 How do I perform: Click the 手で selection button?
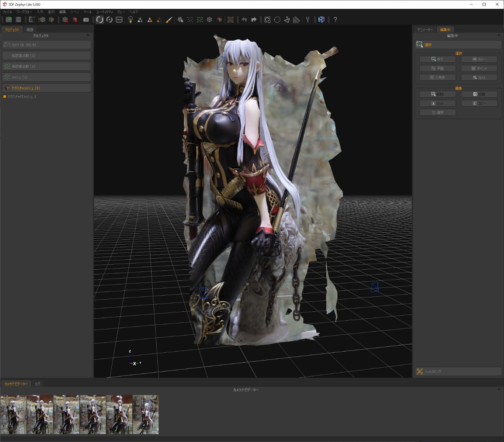437,59
